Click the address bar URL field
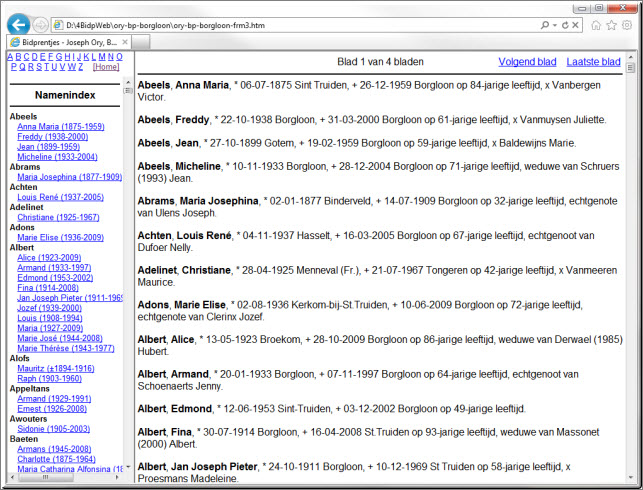 click(x=300, y=24)
